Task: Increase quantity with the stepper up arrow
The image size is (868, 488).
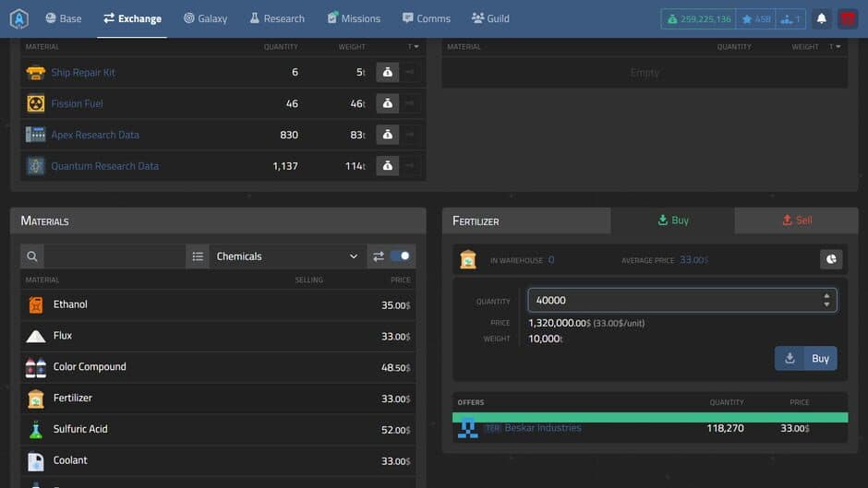Action: [826, 296]
